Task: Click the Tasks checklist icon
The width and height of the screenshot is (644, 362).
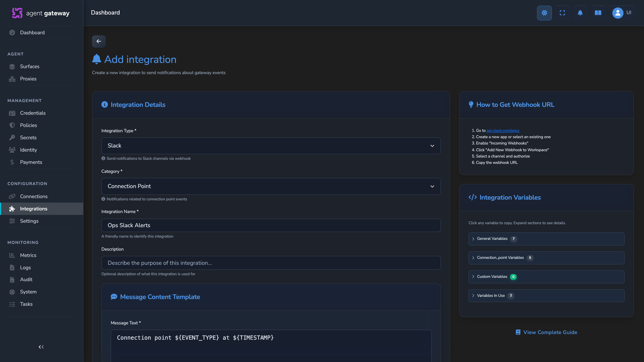Action: pos(12,304)
